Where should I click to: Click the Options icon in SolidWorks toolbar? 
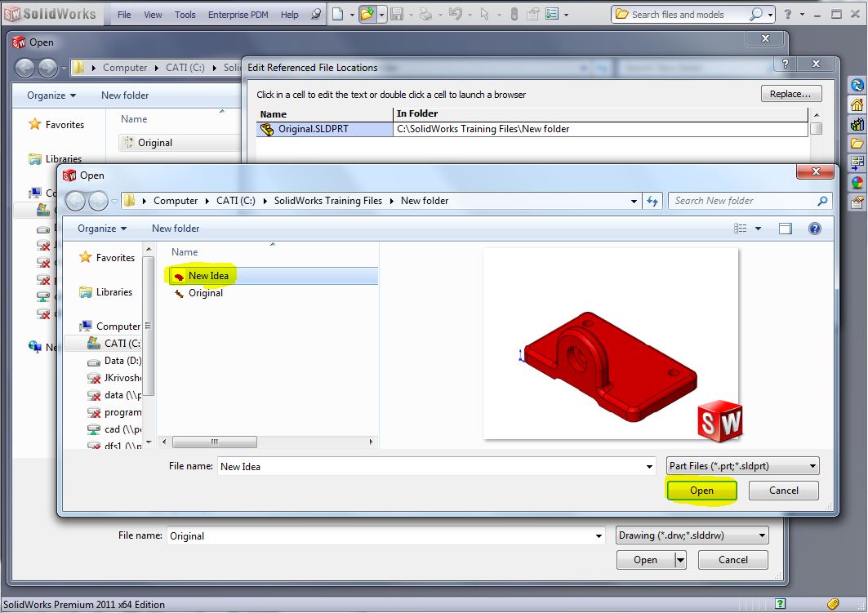coord(554,14)
